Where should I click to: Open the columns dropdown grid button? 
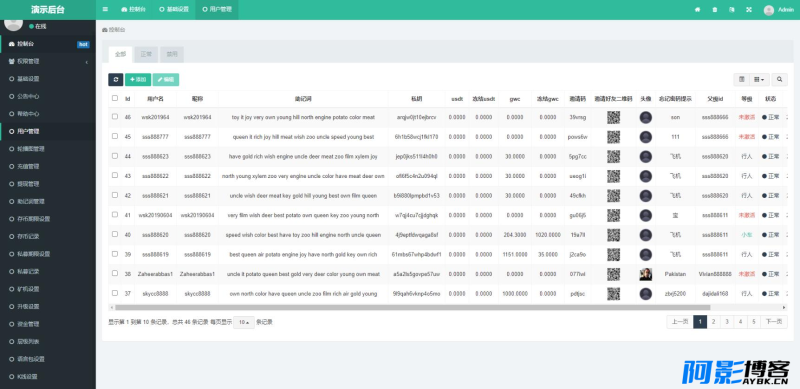tap(759, 80)
